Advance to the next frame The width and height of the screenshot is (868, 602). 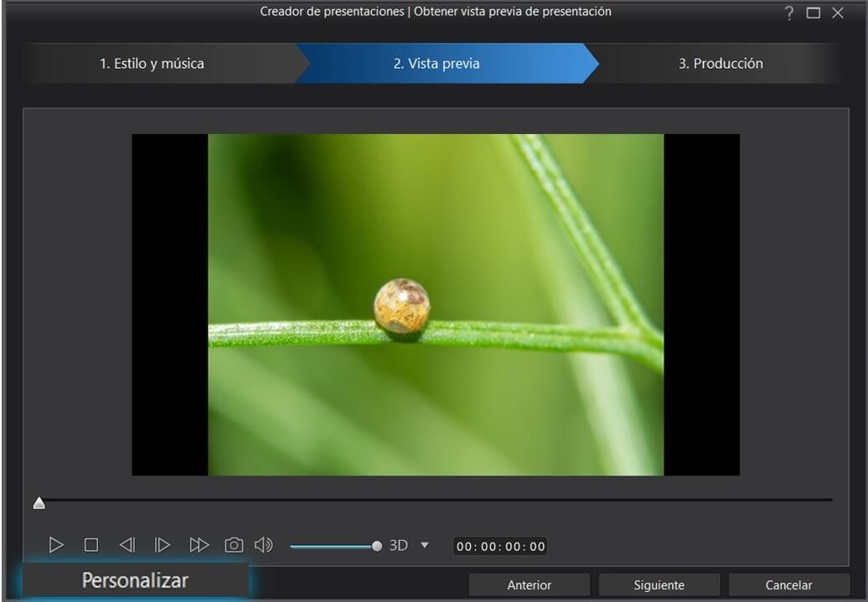click(x=163, y=545)
